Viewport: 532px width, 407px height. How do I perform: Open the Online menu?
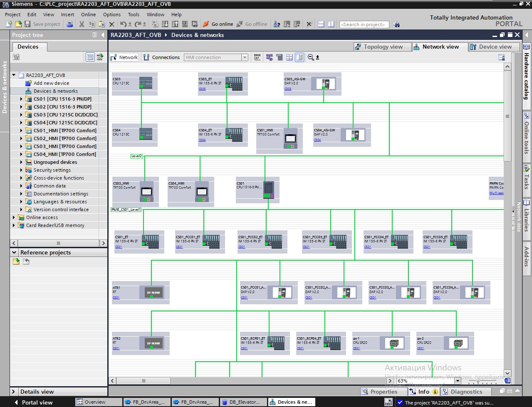click(88, 15)
